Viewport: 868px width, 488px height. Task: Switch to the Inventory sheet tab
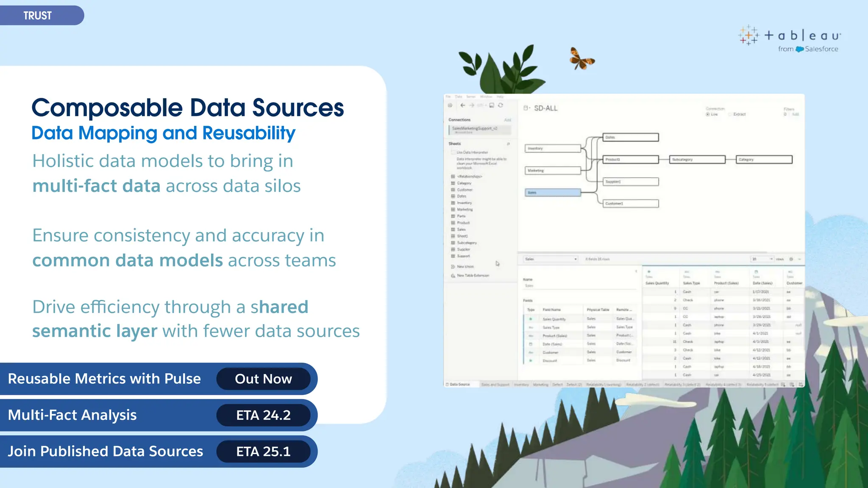point(521,385)
